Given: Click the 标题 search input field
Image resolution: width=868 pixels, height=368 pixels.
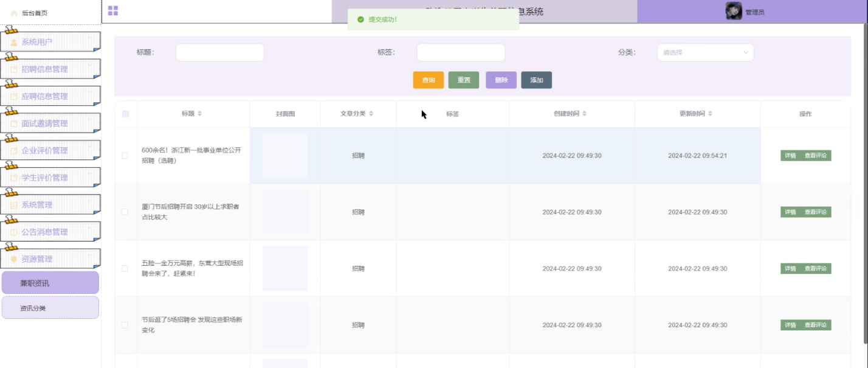Looking at the screenshot, I should click(x=220, y=52).
